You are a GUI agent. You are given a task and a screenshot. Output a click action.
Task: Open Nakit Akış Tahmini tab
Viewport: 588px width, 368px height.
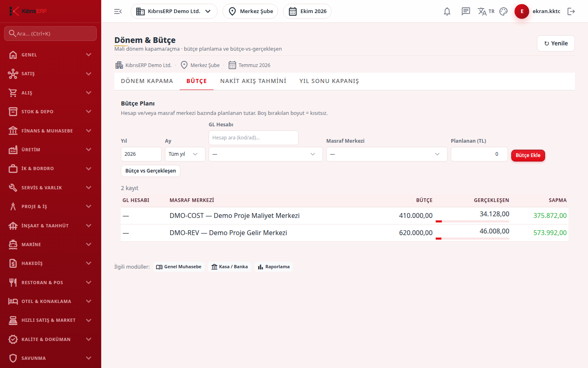253,81
